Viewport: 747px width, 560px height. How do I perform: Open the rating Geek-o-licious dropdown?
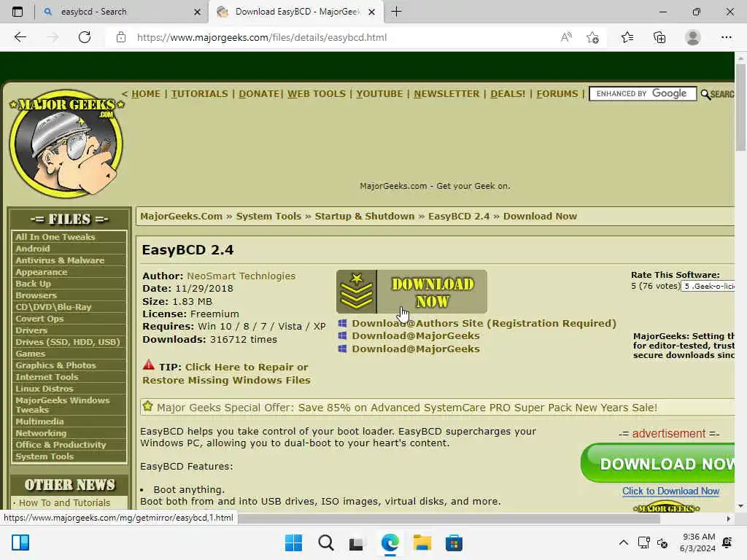(x=708, y=286)
